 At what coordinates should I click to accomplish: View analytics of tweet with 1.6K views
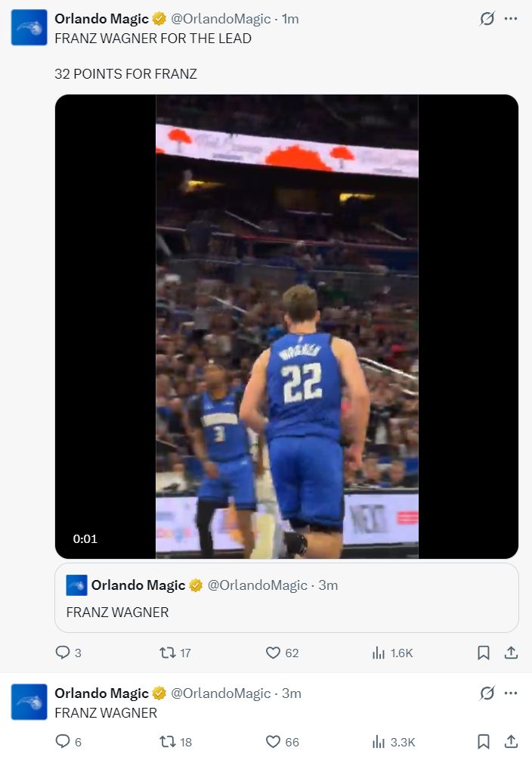pos(379,653)
